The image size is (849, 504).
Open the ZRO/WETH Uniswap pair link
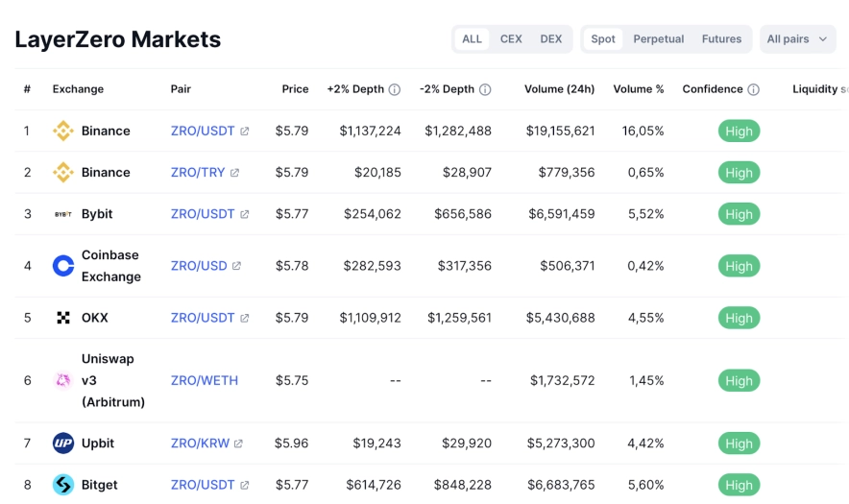(x=204, y=380)
